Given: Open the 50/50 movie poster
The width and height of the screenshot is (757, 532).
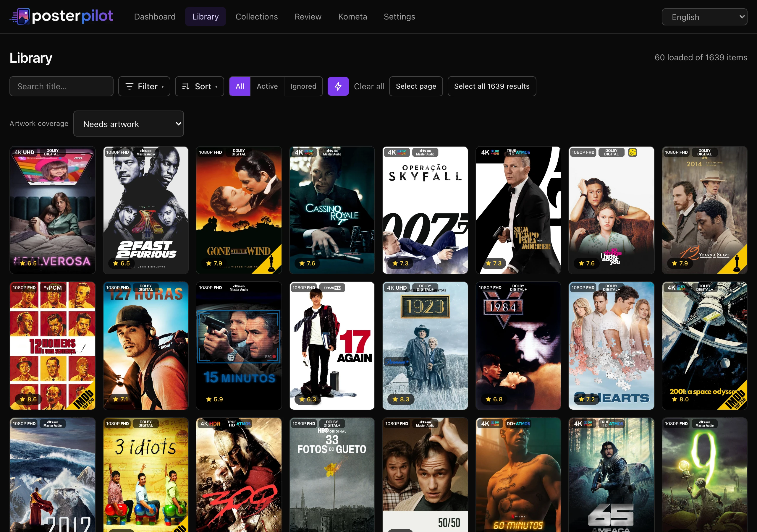Looking at the screenshot, I should [x=425, y=475].
